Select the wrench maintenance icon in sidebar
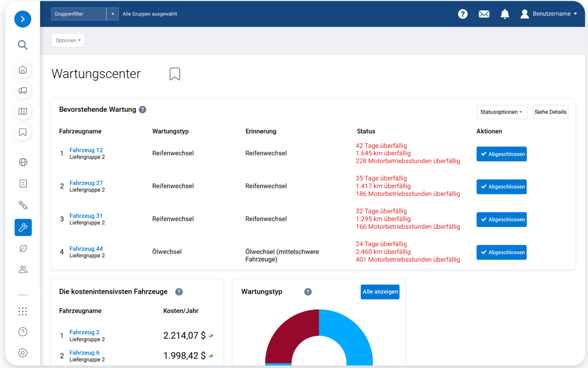This screenshot has height=368, width=588. tap(23, 227)
